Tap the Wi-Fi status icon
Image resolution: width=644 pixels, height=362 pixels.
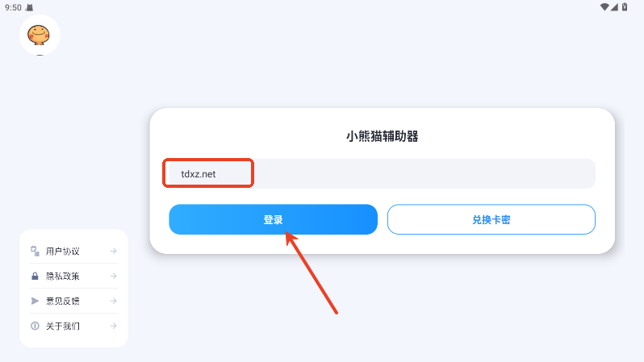(x=604, y=7)
